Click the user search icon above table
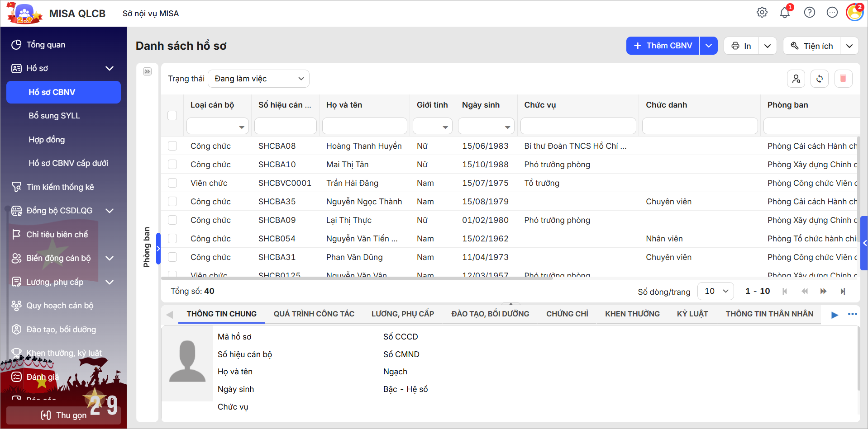The width and height of the screenshot is (868, 429). [x=796, y=79]
